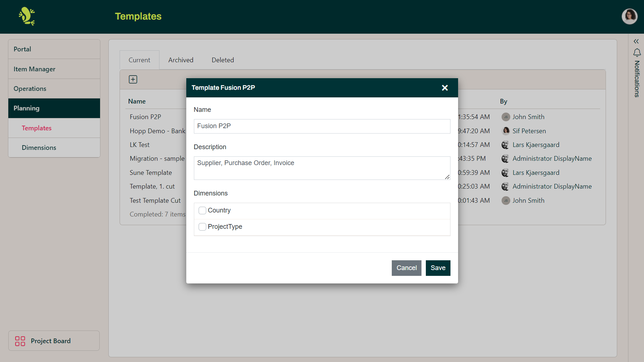Viewport: 644px width, 362px height.
Task: Click the add template plus icon
Action: (x=133, y=79)
